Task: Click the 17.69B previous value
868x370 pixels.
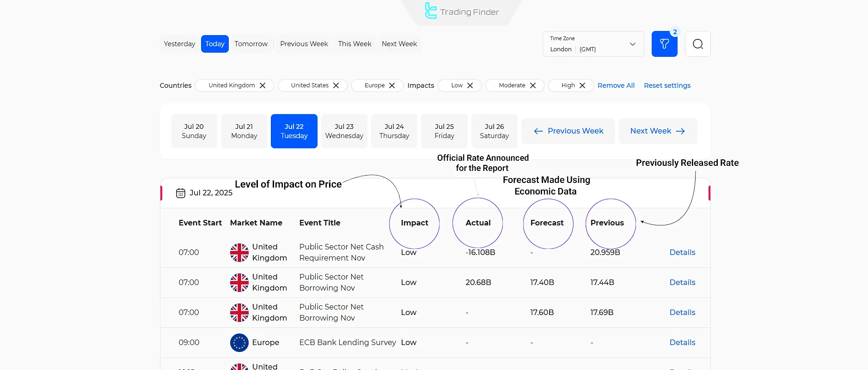Action: [602, 312]
